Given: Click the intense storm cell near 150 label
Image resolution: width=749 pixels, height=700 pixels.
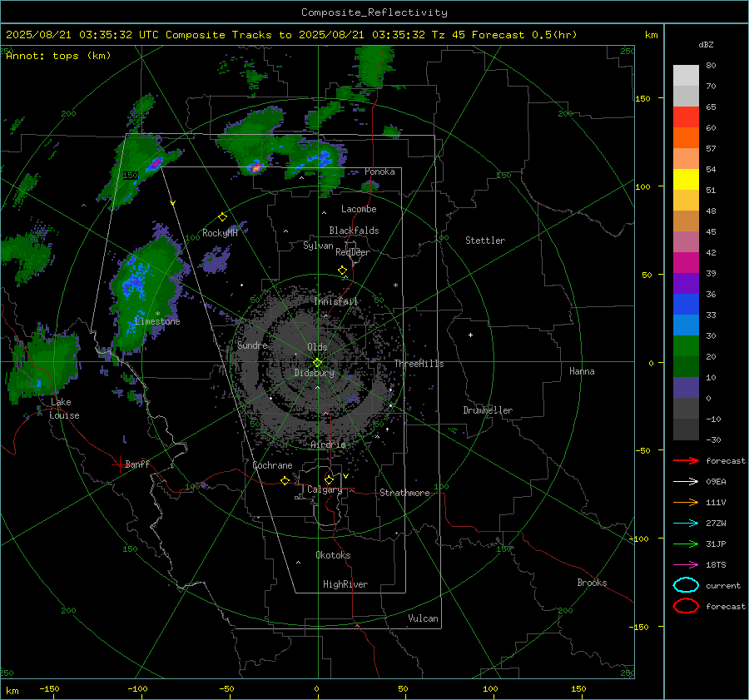Looking at the screenshot, I should click(155, 164).
